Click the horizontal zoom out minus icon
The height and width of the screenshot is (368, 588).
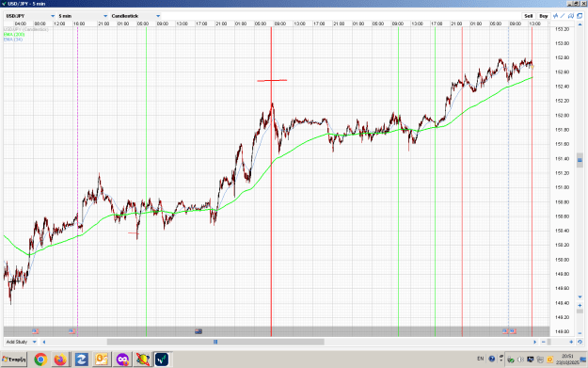click(544, 342)
